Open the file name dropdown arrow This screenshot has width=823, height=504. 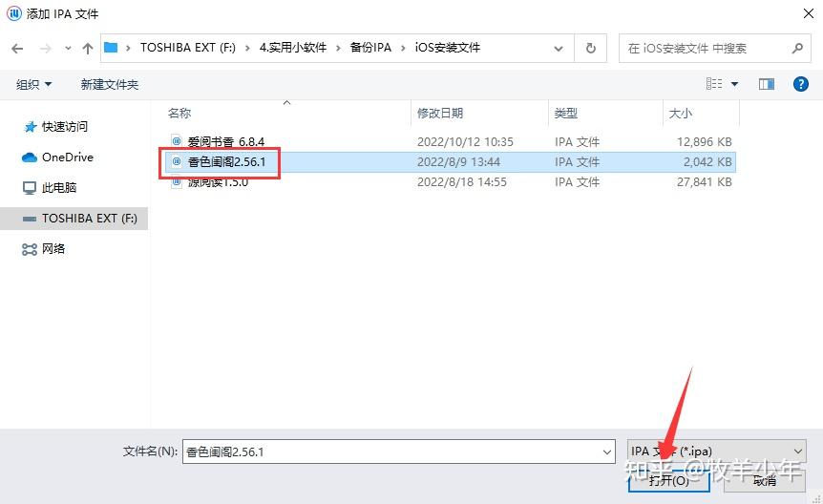(x=607, y=451)
